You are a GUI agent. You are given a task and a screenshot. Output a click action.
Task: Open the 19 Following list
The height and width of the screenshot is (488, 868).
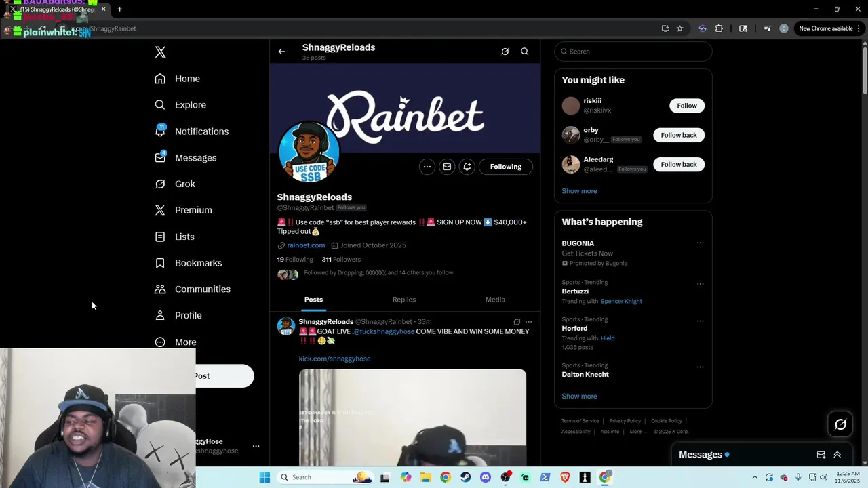pyautogui.click(x=295, y=260)
